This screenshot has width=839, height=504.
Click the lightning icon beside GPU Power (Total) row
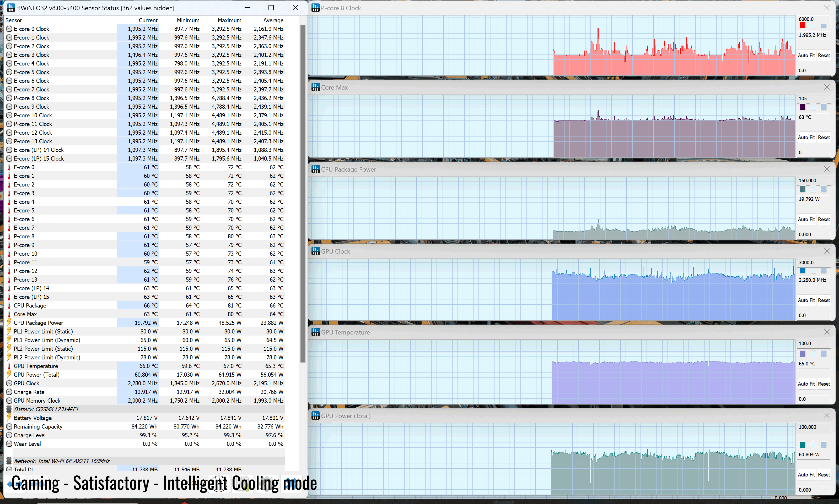[9, 375]
